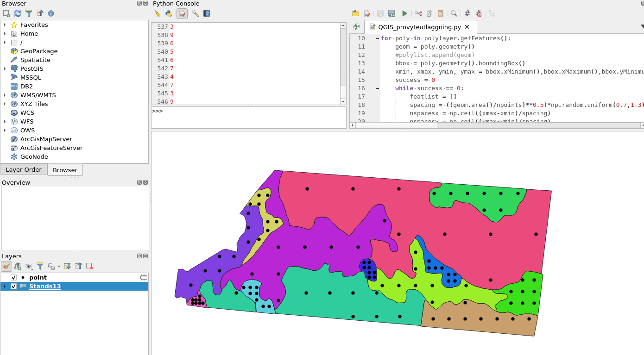
Task: Run the script with the green play icon
Action: coord(405,13)
